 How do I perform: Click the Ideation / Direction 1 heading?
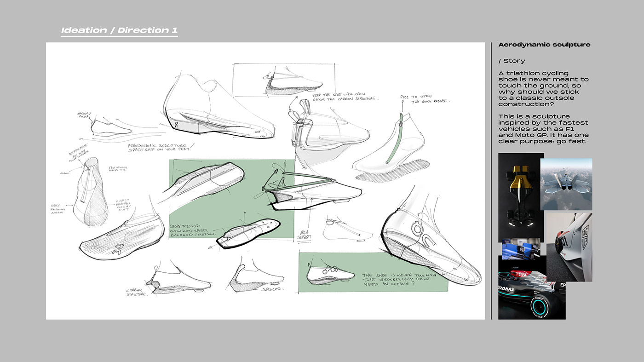pyautogui.click(x=119, y=29)
